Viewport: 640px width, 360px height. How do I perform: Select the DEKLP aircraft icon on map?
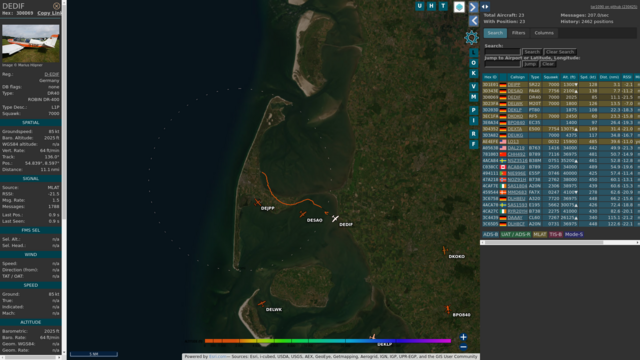tap(372, 337)
